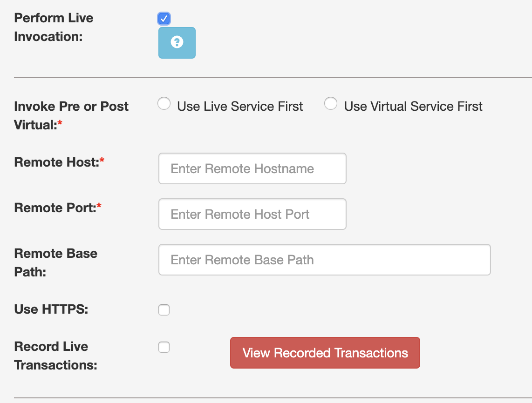
Task: Open View Recorded Transactions
Action: [325, 352]
